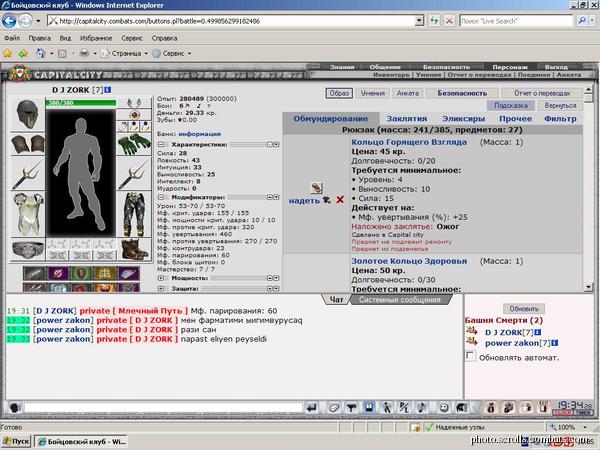Open the Фильтр tab
Image resolution: width=600 pixels, height=450 pixels.
(x=560, y=119)
